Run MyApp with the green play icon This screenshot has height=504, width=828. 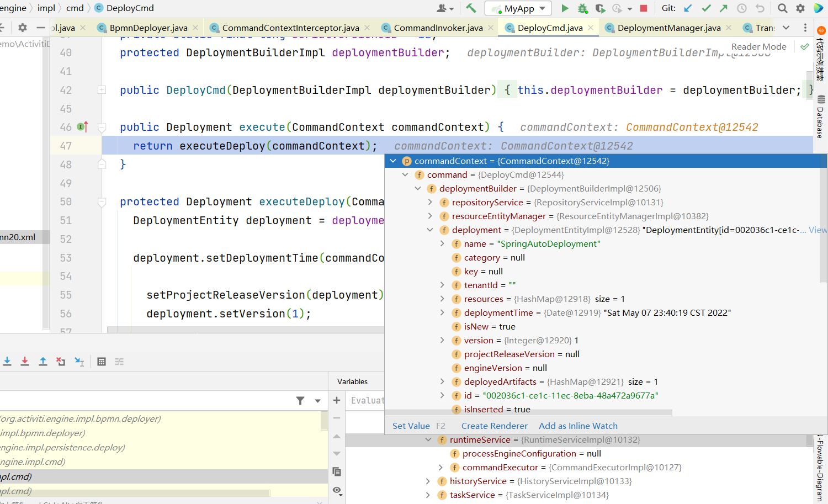[x=565, y=8]
